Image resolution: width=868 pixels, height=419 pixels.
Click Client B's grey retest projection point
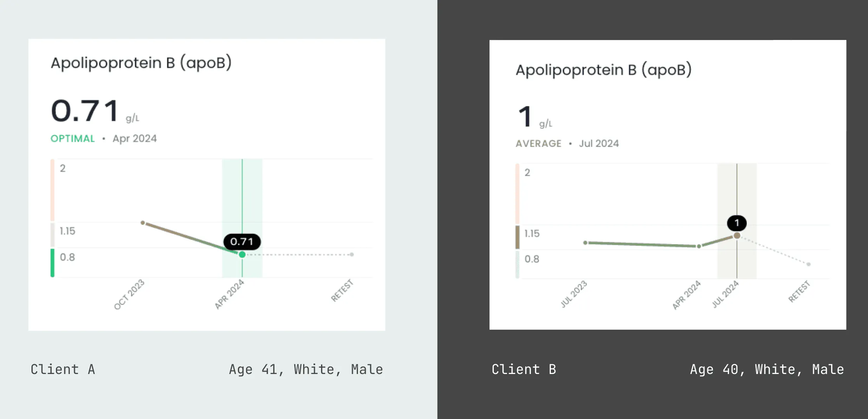[x=809, y=264]
